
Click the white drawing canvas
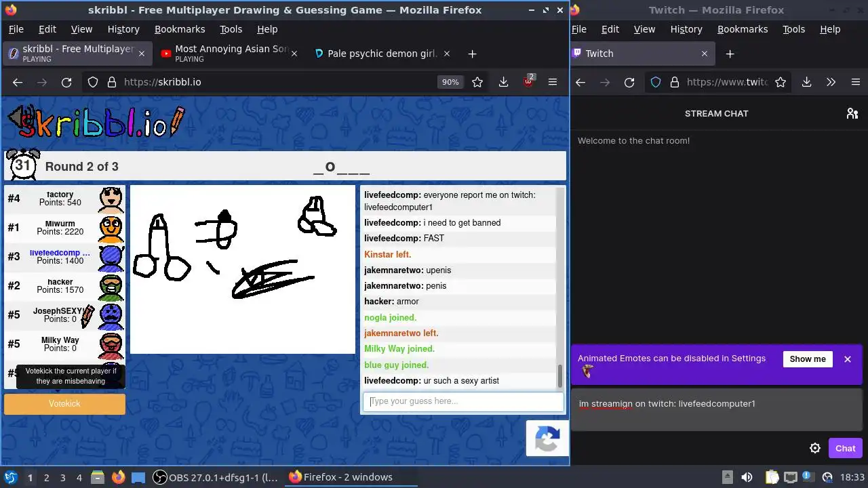click(x=243, y=270)
